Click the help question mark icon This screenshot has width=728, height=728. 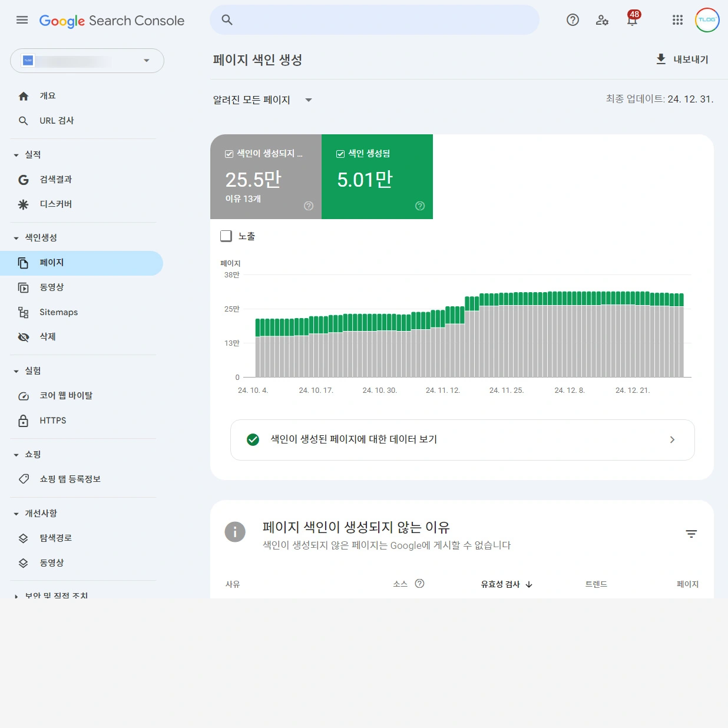[x=573, y=20]
